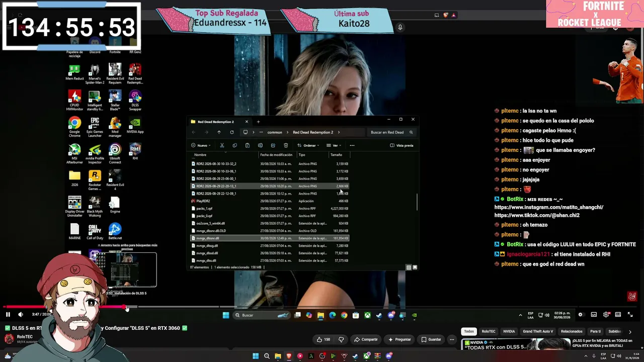Click the Compartir share button
Viewport: 644px width, 362px height.
[366, 339]
